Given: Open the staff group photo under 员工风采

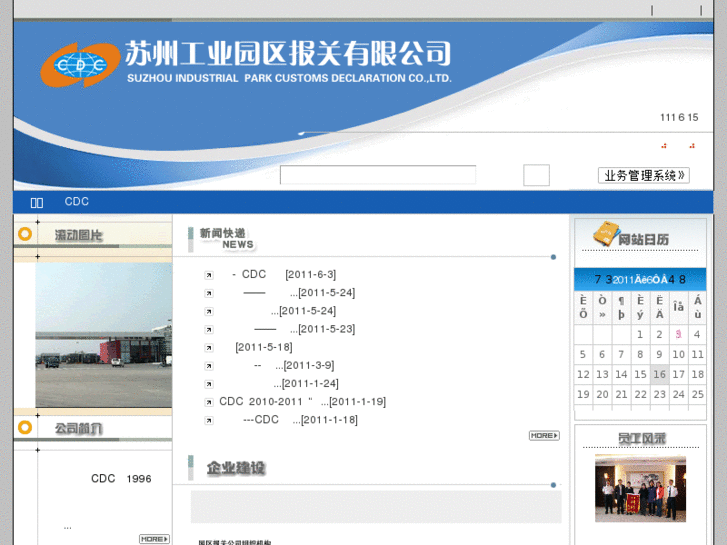Looking at the screenshot, I should click(x=640, y=488).
